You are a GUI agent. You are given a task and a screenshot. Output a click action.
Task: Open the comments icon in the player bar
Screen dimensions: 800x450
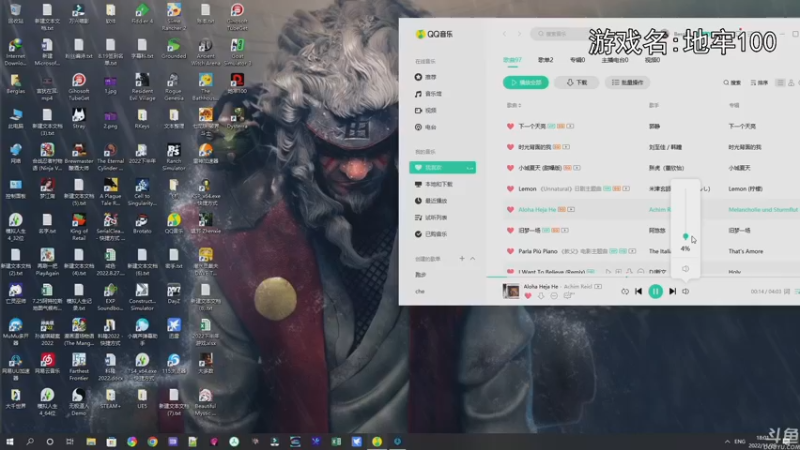(569, 296)
